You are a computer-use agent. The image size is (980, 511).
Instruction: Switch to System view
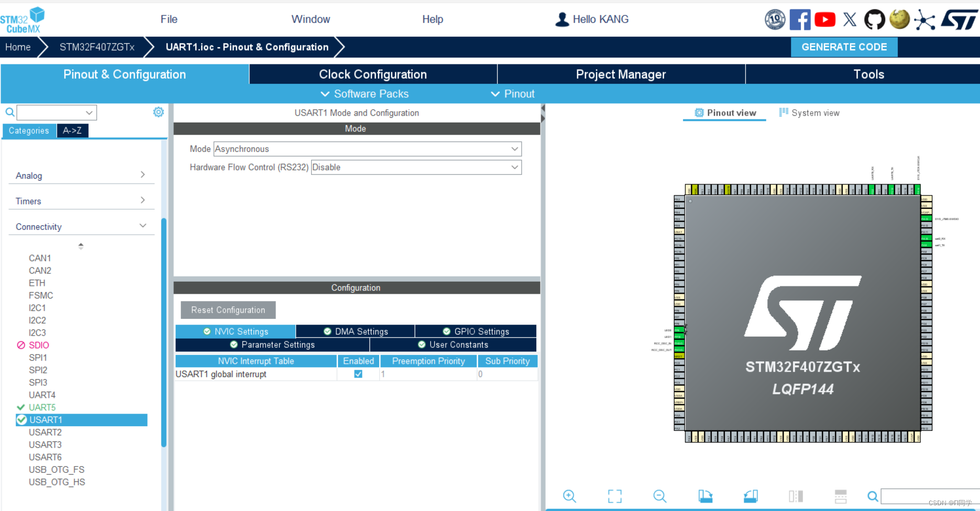pyautogui.click(x=809, y=113)
